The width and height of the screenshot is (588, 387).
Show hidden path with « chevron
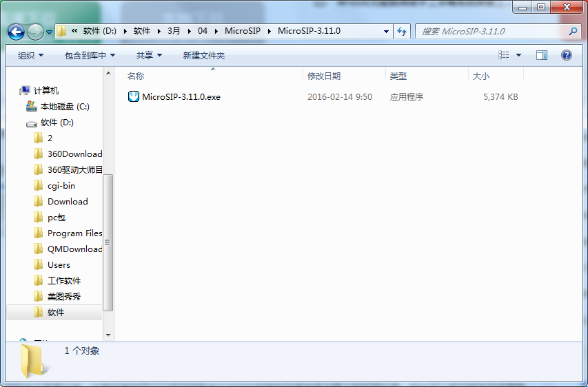(x=74, y=31)
